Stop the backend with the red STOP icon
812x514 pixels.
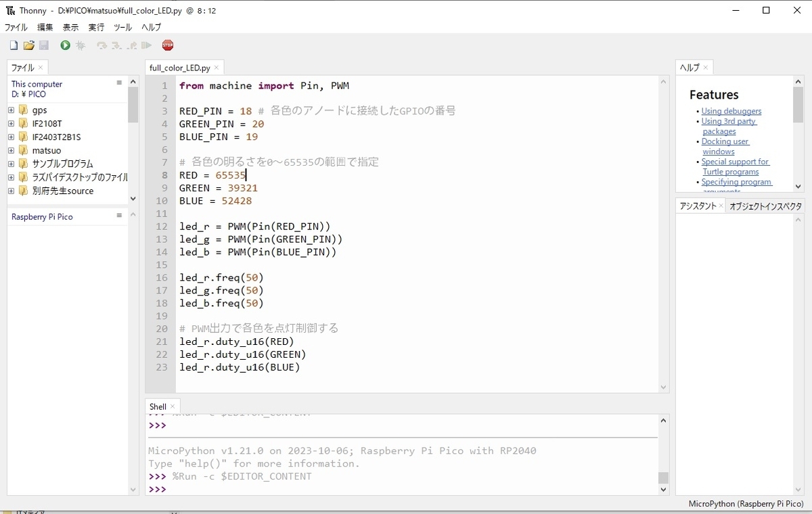point(168,45)
